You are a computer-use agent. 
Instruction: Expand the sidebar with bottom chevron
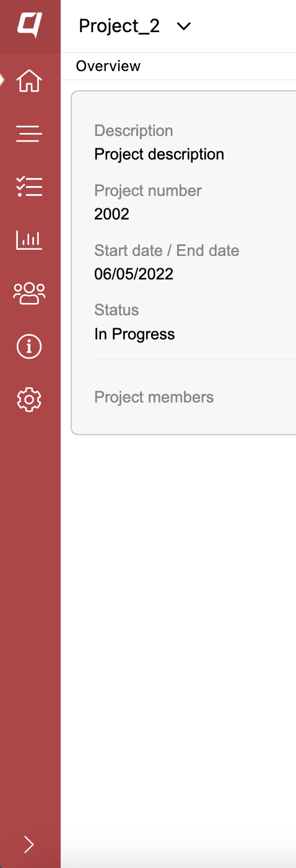click(x=29, y=845)
